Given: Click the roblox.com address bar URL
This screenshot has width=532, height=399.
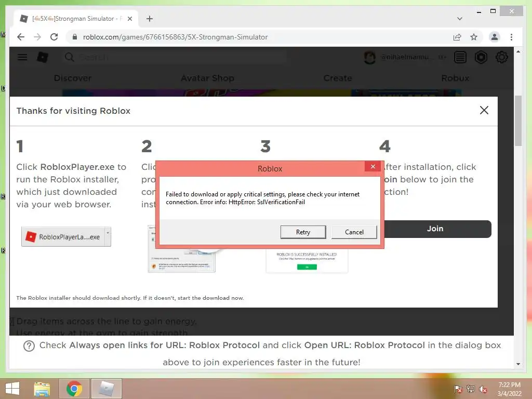Looking at the screenshot, I should click(x=175, y=37).
